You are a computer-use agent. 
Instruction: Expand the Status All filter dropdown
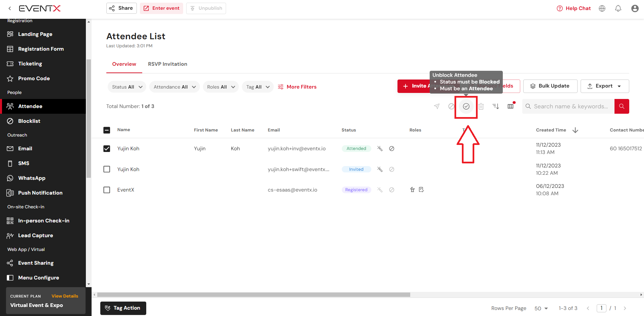(127, 87)
